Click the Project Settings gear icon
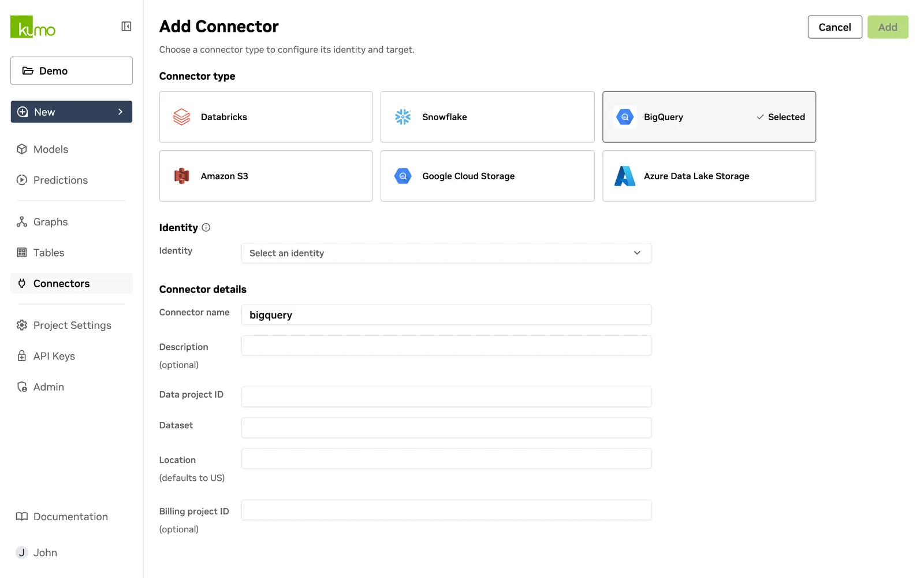Viewport: 924px width, 578px height. (x=22, y=325)
